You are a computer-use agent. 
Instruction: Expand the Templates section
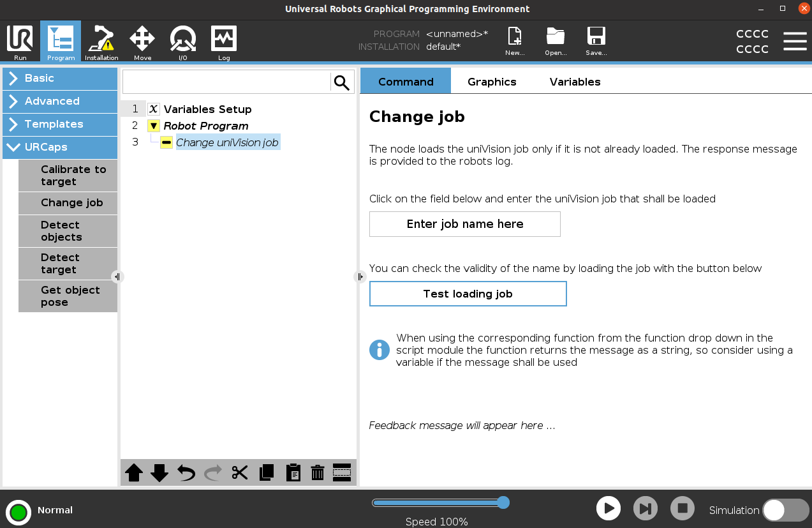(60, 124)
